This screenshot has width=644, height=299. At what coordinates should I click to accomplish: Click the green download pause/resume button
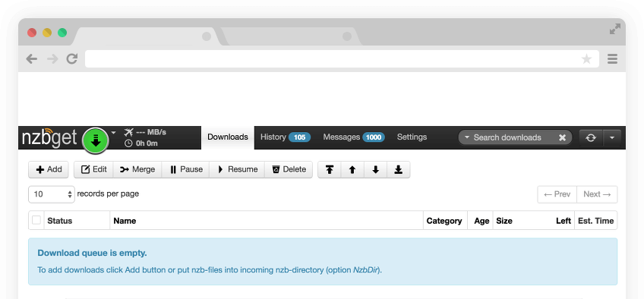(x=96, y=140)
